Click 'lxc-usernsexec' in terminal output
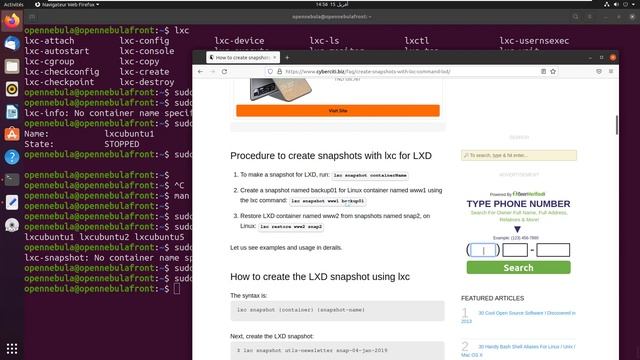The height and width of the screenshot is (360, 640). tap(534, 41)
